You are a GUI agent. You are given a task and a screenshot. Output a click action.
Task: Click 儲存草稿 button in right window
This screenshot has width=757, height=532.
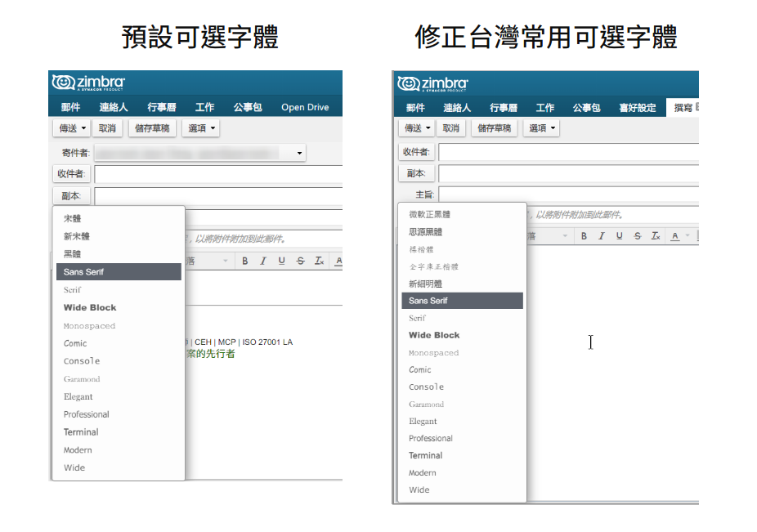[494, 128]
